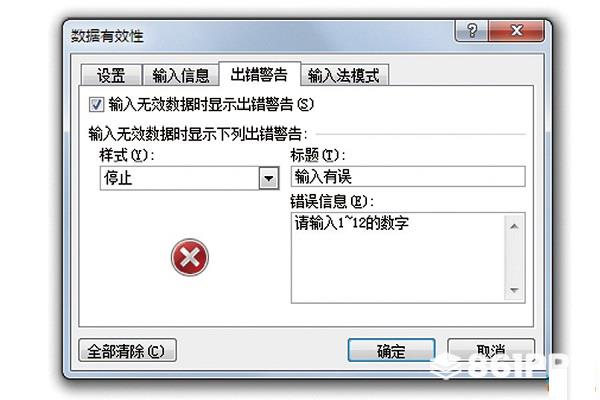The width and height of the screenshot is (600, 400).
Task: Open the 输入信息 tab
Action: 181,75
